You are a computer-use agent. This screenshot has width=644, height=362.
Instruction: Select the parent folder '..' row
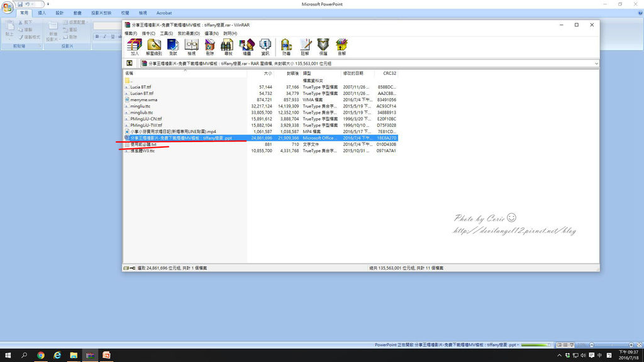[x=261, y=80]
